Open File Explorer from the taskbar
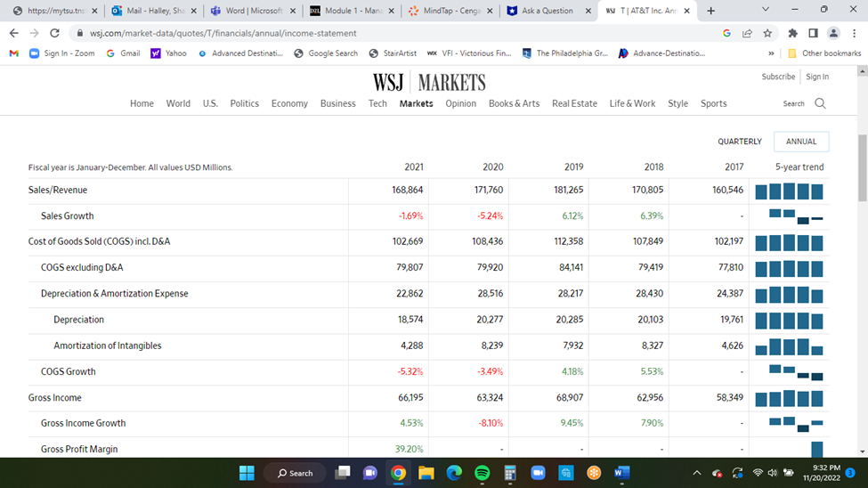868x488 pixels. click(426, 473)
